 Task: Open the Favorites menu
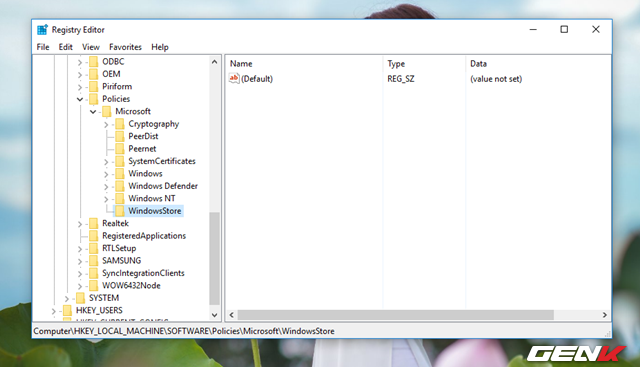(125, 47)
